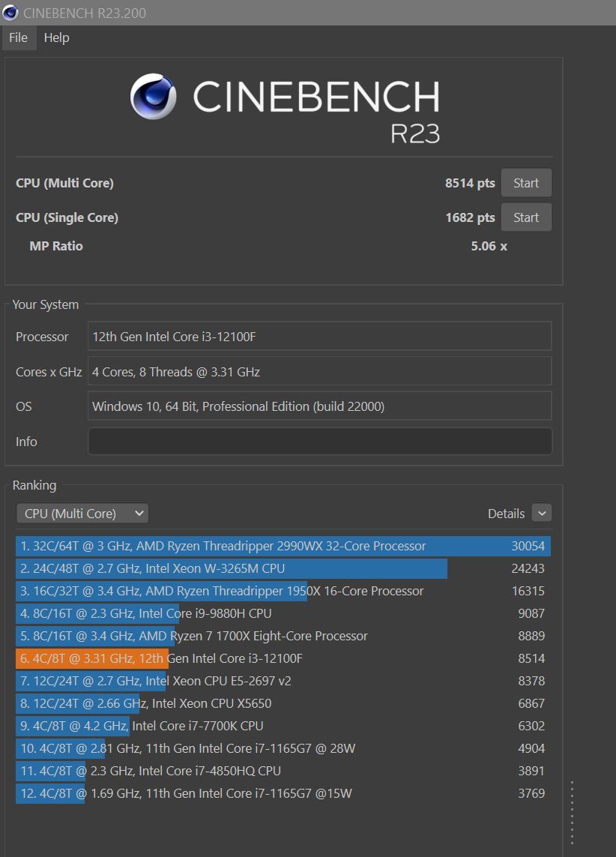
Task: Select the Threadripper 2990WX ranking entry
Action: click(x=282, y=546)
